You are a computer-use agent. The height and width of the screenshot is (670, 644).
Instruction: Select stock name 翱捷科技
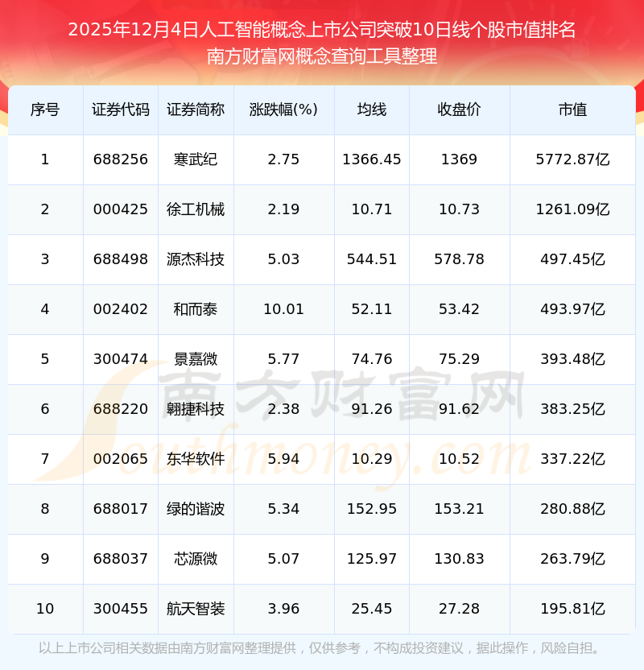click(x=196, y=409)
